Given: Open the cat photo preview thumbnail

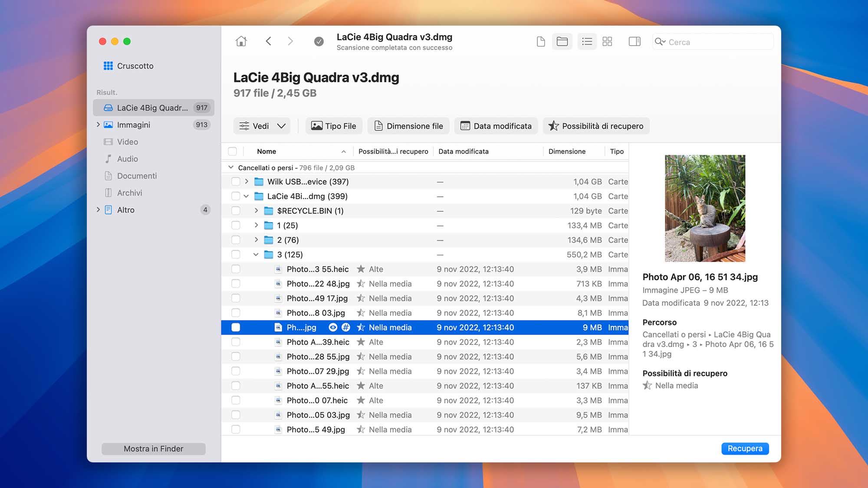Looking at the screenshot, I should point(705,208).
